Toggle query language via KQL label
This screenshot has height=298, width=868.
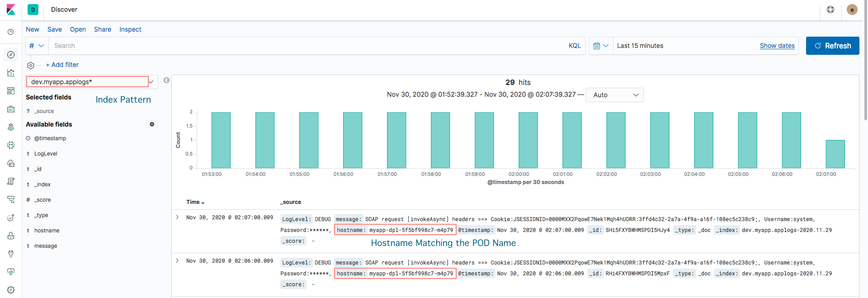point(575,46)
